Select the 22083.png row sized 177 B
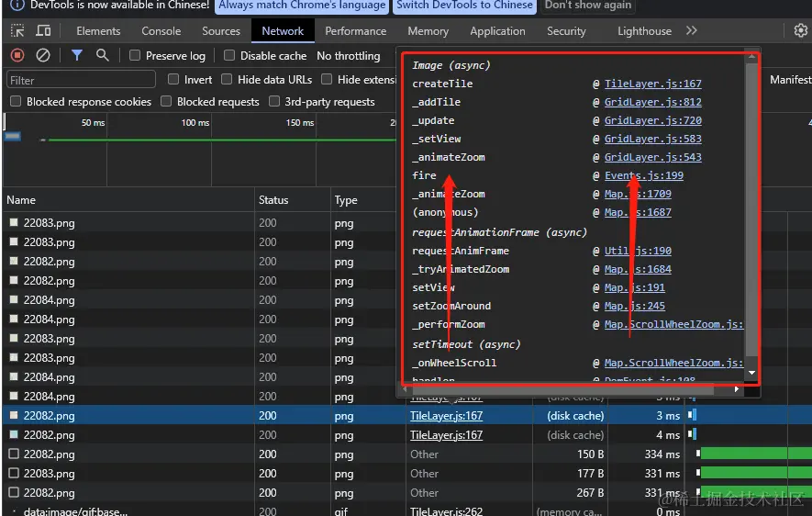Image resolution: width=812 pixels, height=516 pixels. (407, 474)
